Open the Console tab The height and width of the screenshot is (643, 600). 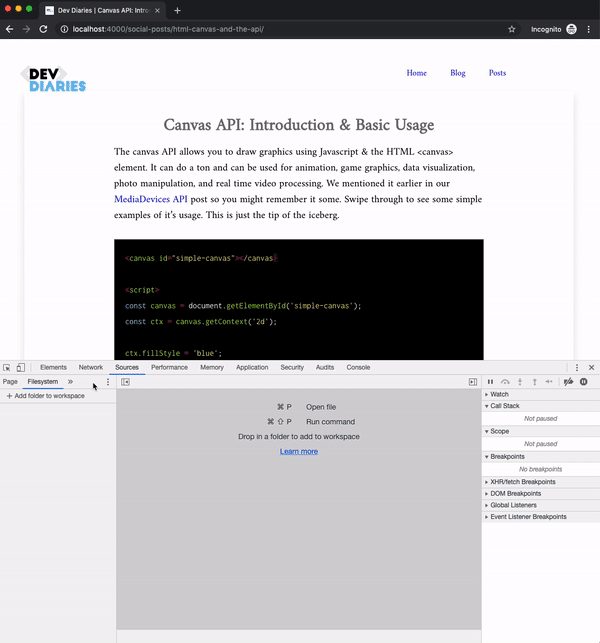tap(358, 367)
